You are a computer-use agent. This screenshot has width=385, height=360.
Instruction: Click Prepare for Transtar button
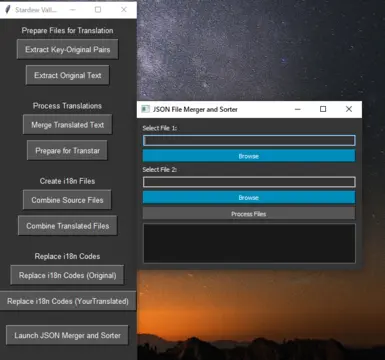[67, 151]
